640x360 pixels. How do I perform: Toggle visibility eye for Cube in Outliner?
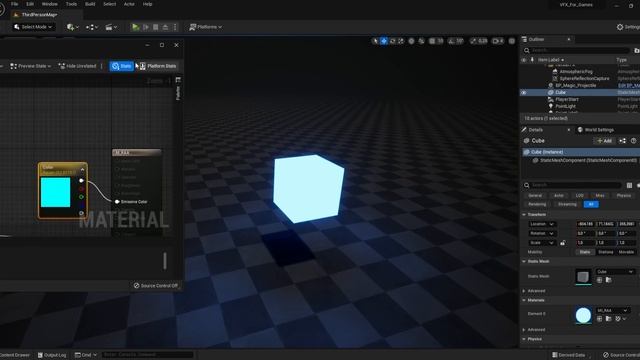[x=524, y=93]
